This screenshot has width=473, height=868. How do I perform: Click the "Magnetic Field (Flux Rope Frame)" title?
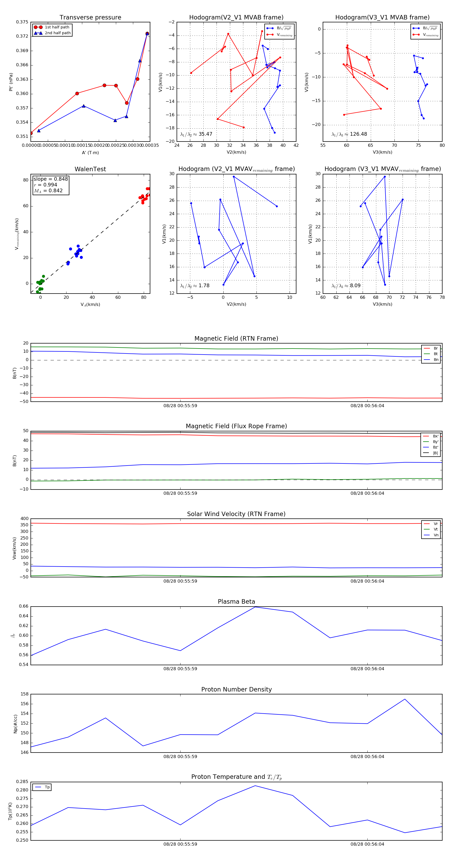click(236, 426)
